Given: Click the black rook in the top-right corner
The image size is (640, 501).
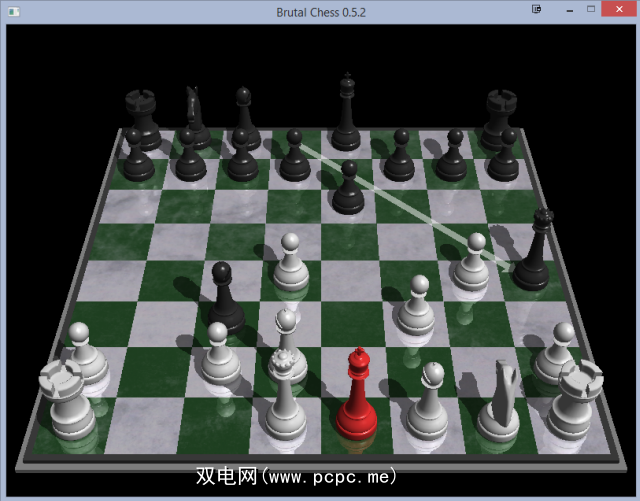Looking at the screenshot, I should pos(499,120).
